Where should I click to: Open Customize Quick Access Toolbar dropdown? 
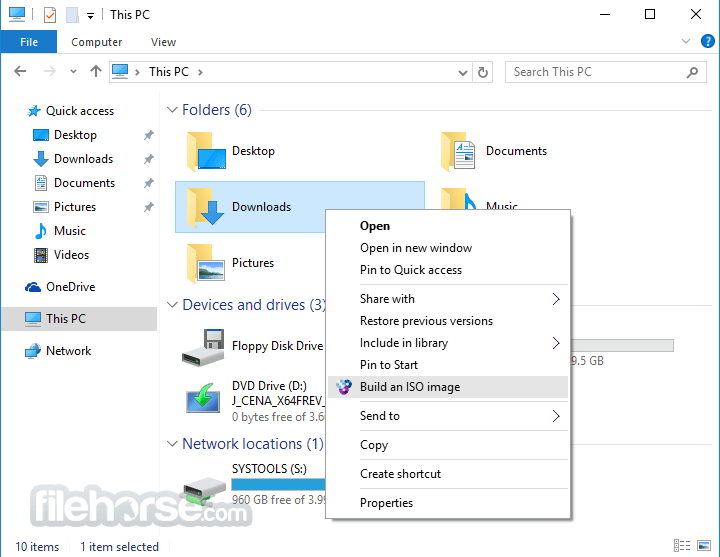point(90,16)
